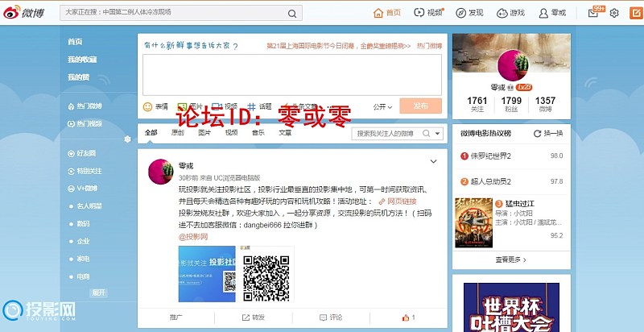The height and width of the screenshot is (332, 644).
Task: Select the 音乐 feed tab
Action: coord(258,133)
